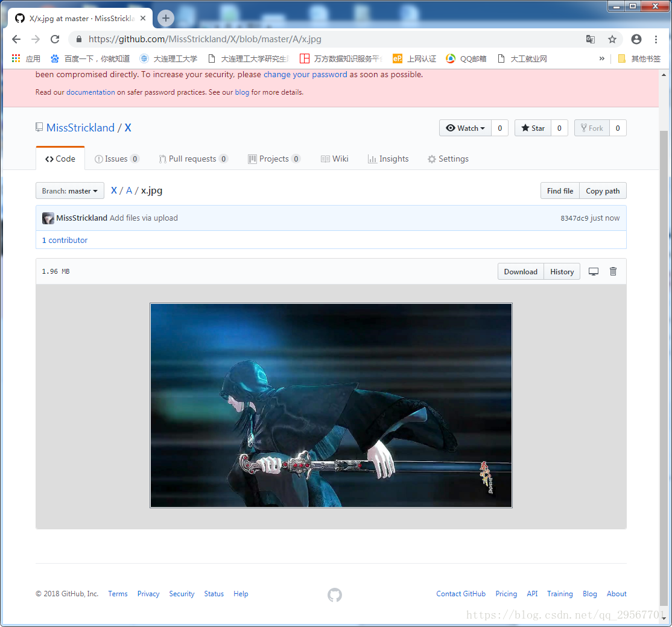Open the X repository link in header
Image resolution: width=672 pixels, height=627 pixels.
tap(128, 128)
